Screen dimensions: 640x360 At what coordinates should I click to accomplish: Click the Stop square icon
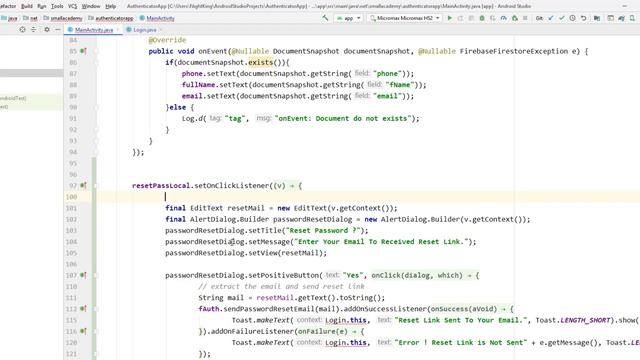pyautogui.click(x=525, y=18)
